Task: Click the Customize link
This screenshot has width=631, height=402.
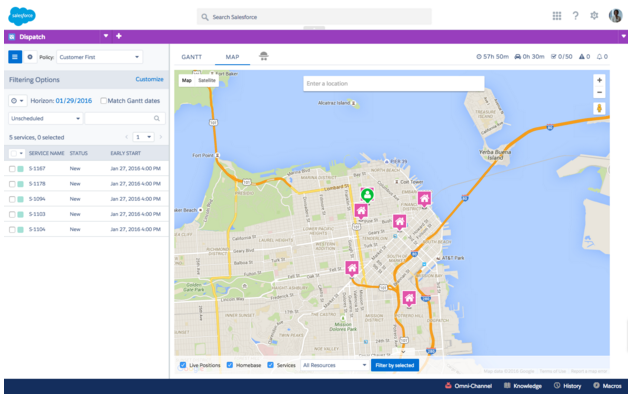Action: pos(149,78)
